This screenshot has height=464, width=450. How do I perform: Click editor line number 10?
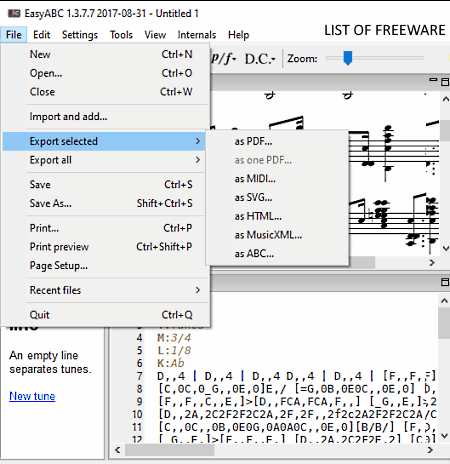click(137, 414)
